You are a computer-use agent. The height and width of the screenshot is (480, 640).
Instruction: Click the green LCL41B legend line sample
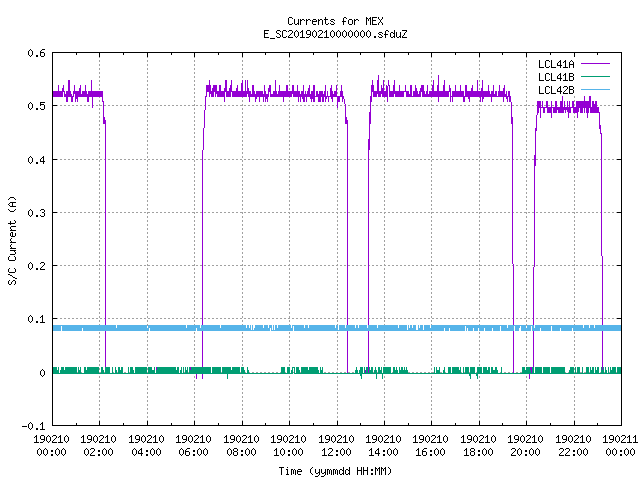(x=595, y=77)
